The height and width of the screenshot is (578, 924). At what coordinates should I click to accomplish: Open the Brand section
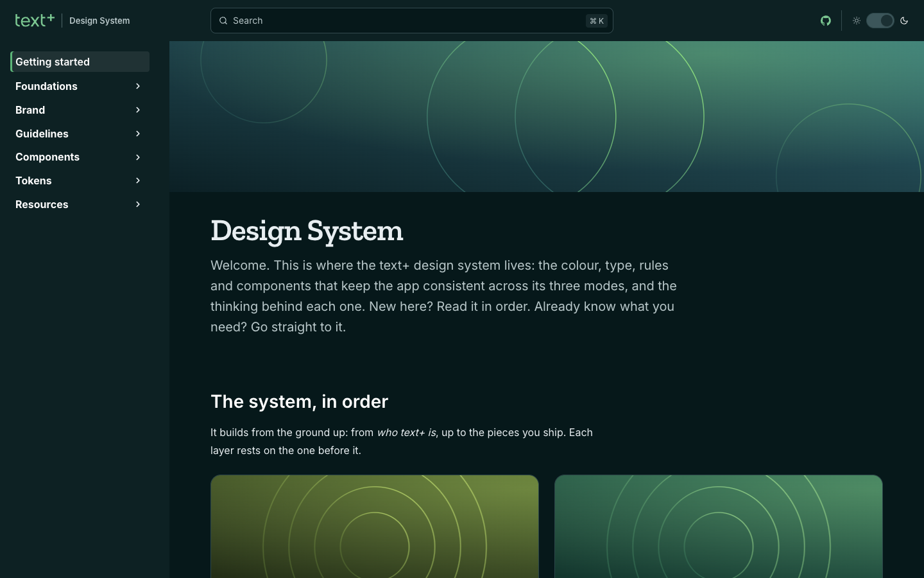pos(30,110)
